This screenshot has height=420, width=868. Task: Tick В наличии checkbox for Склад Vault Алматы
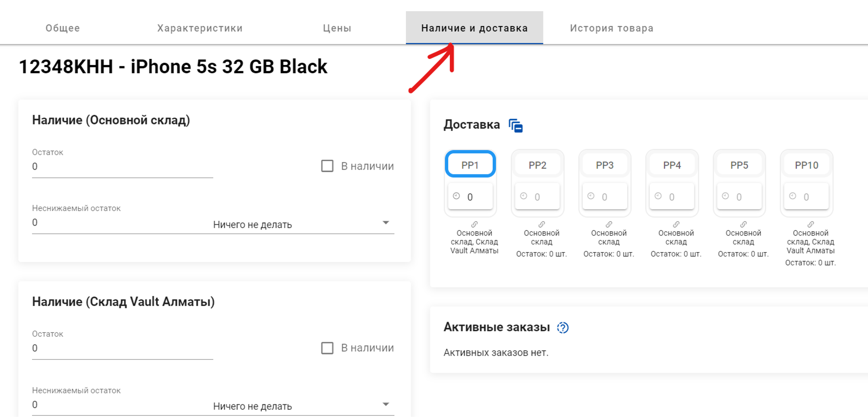(327, 348)
